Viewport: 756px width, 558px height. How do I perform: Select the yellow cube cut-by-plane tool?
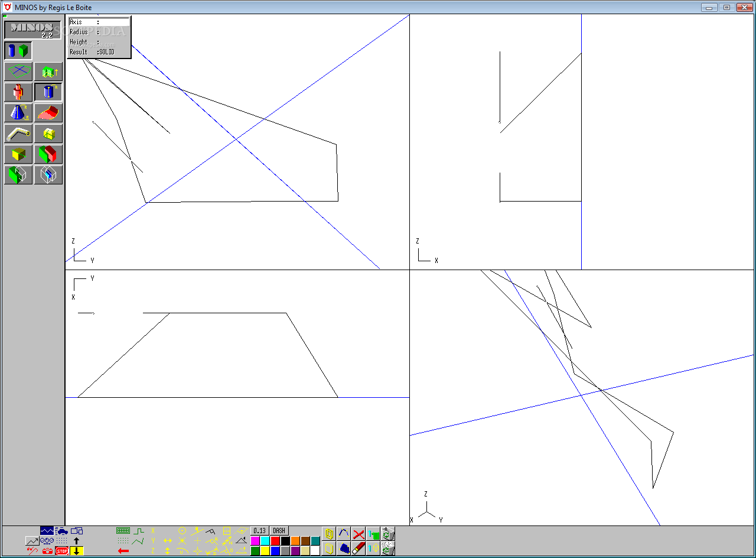click(x=18, y=154)
